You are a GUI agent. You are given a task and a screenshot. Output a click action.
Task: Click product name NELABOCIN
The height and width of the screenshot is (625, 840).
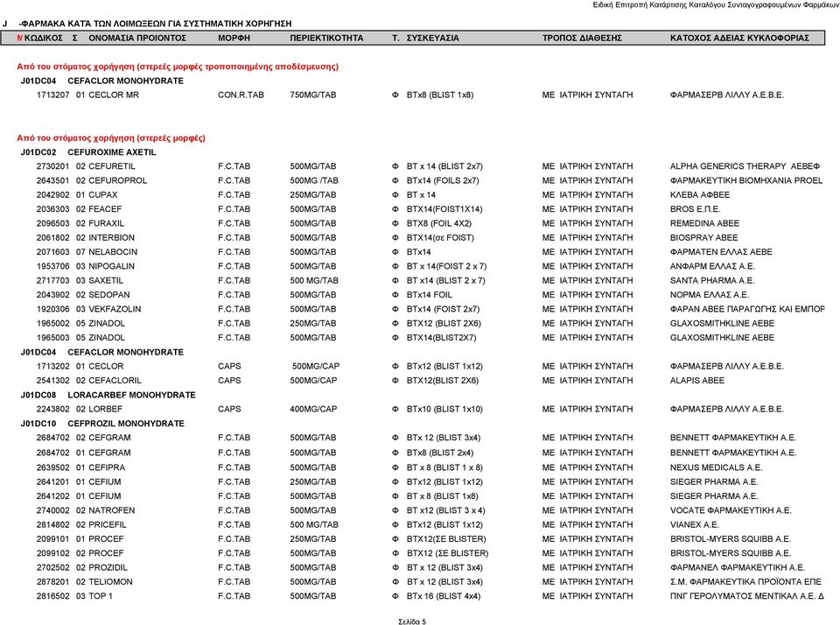coord(113,252)
